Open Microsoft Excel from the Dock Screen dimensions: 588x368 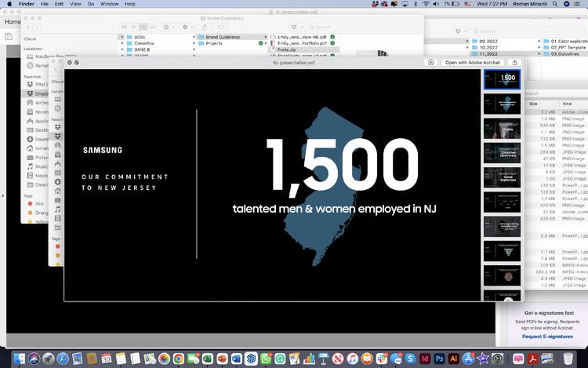pos(208,359)
